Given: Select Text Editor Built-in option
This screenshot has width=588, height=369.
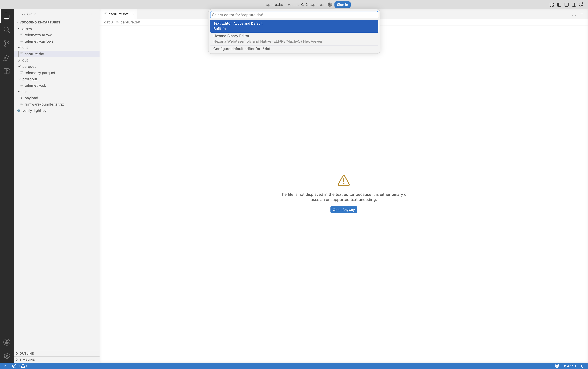Looking at the screenshot, I should tap(294, 26).
